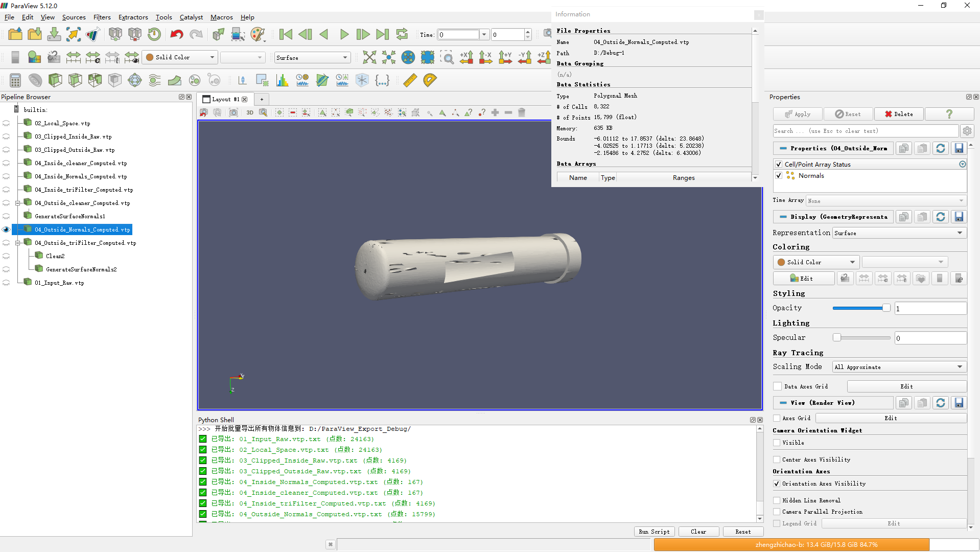Click the Opacity slider

861,308
